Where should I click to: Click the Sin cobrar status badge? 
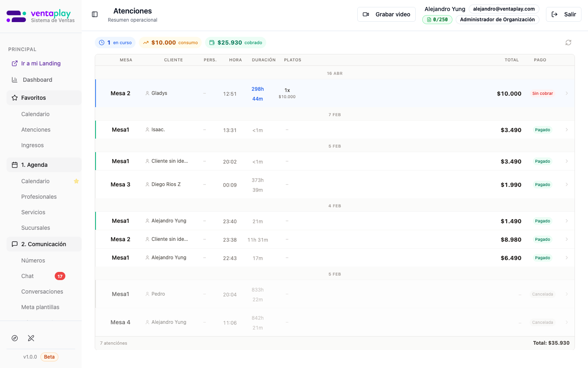coord(542,94)
